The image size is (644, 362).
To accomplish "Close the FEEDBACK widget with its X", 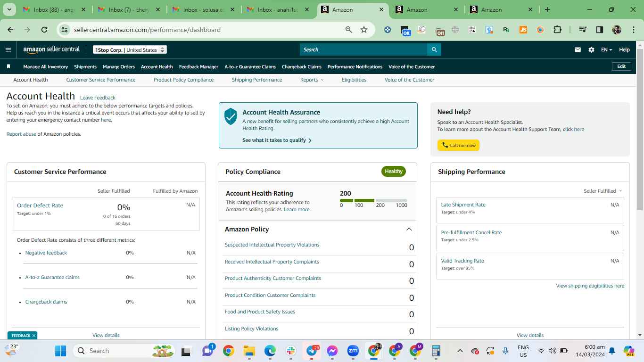I will click(x=34, y=336).
